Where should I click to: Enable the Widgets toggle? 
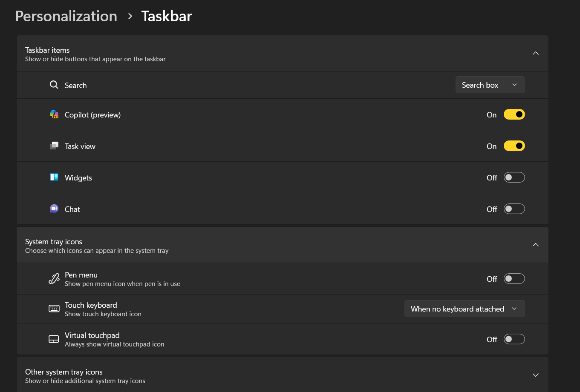tap(514, 177)
